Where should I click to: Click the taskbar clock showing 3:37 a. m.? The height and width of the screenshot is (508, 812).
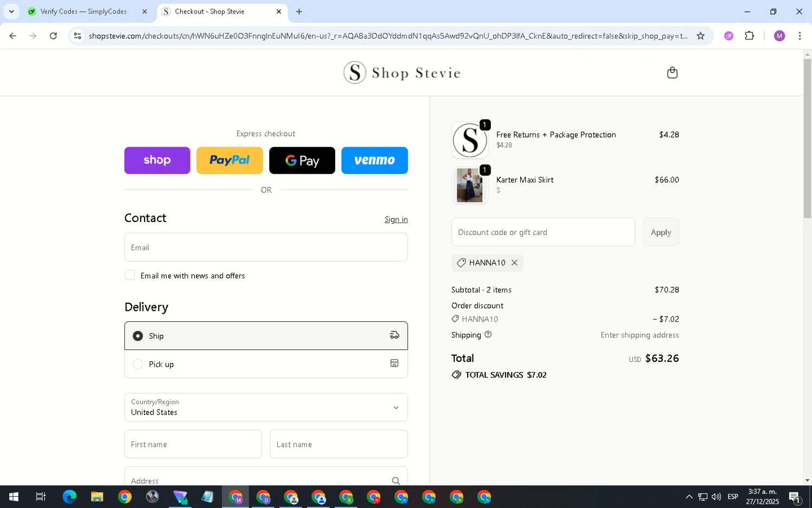pyautogui.click(x=762, y=497)
